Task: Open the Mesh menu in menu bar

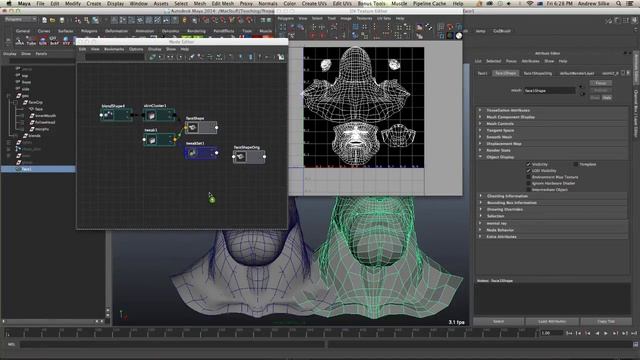Action: coord(200,3)
